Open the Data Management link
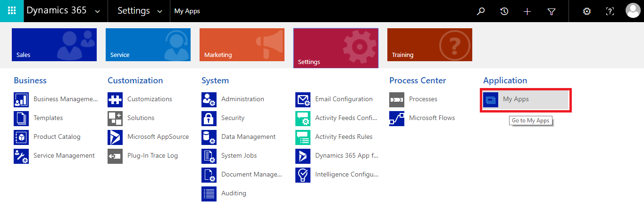The image size is (644, 209). (x=249, y=137)
